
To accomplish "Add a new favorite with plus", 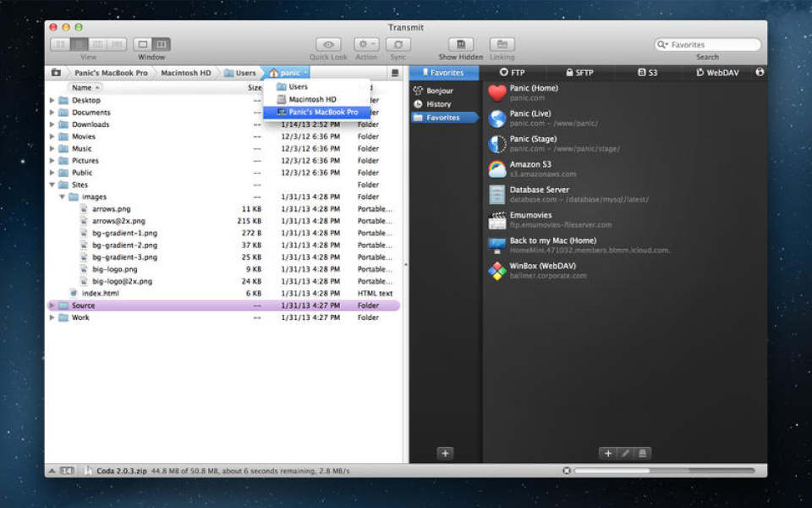I will click(x=608, y=454).
